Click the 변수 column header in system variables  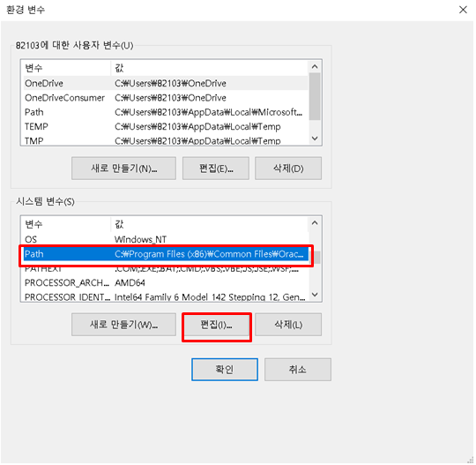pos(67,224)
